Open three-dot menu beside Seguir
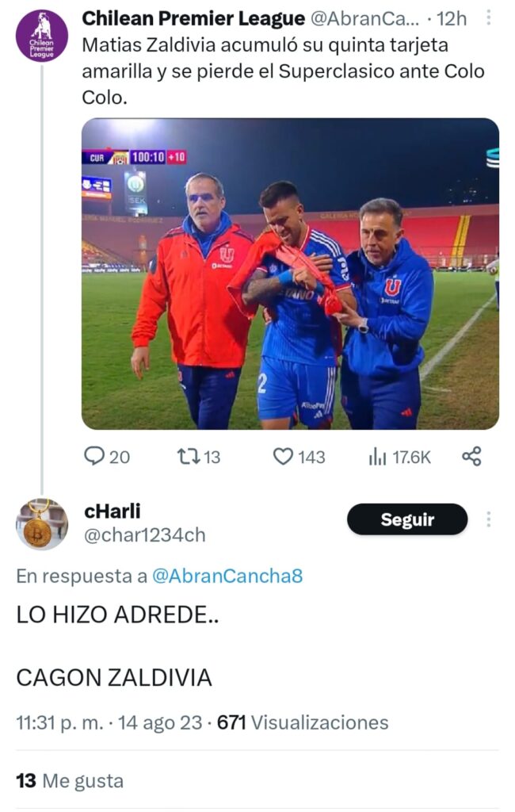The image size is (515, 812). [x=488, y=519]
